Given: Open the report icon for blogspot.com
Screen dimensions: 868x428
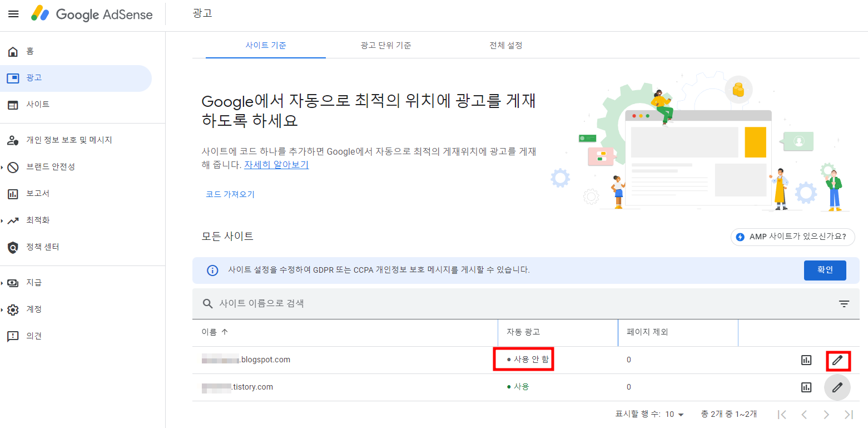Looking at the screenshot, I should tap(806, 360).
